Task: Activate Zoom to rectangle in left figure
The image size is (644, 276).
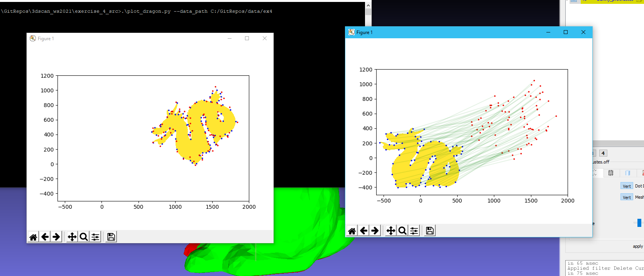Action: [84, 237]
